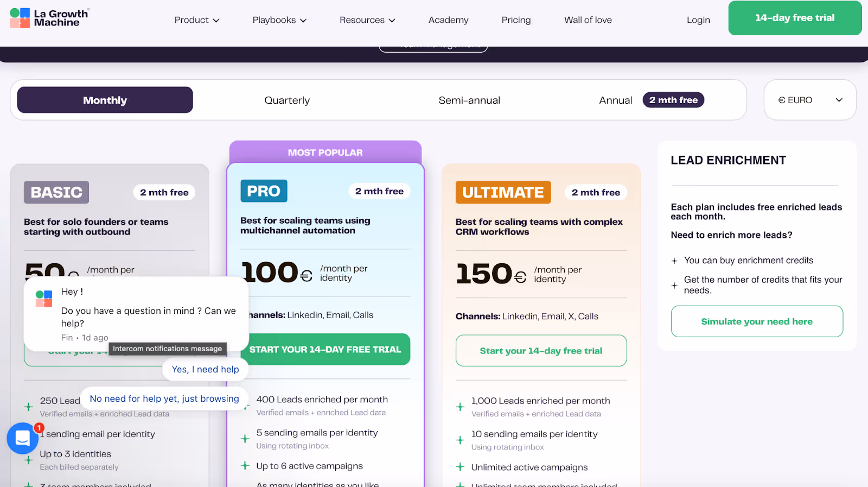
Task: Select the Annual billing tab
Action: (x=616, y=100)
